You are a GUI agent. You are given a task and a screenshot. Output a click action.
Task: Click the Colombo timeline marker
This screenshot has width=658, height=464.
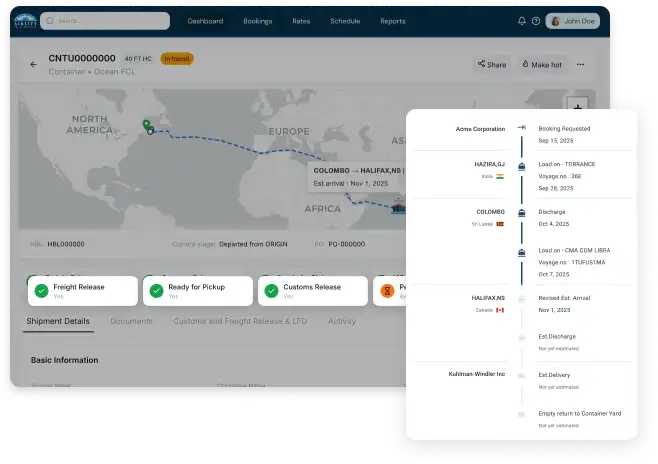pos(521,212)
